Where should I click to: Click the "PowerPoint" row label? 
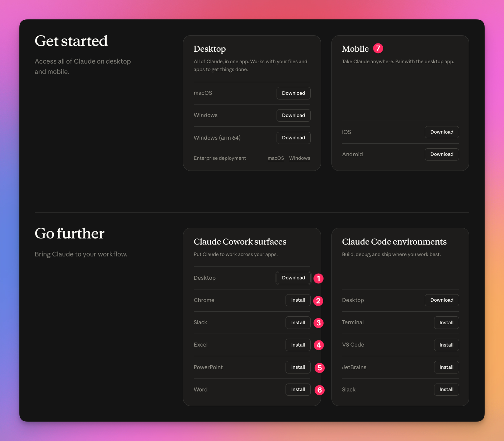pyautogui.click(x=208, y=367)
